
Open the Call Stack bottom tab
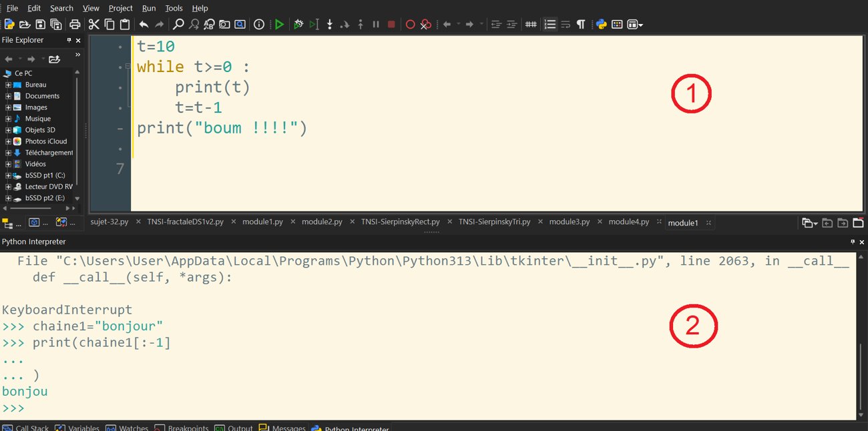(25, 428)
